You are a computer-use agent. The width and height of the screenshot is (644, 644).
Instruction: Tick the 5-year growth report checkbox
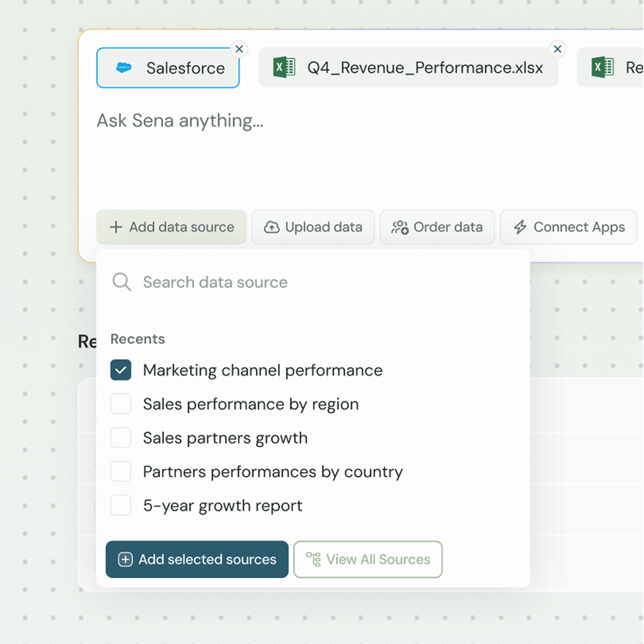121,505
